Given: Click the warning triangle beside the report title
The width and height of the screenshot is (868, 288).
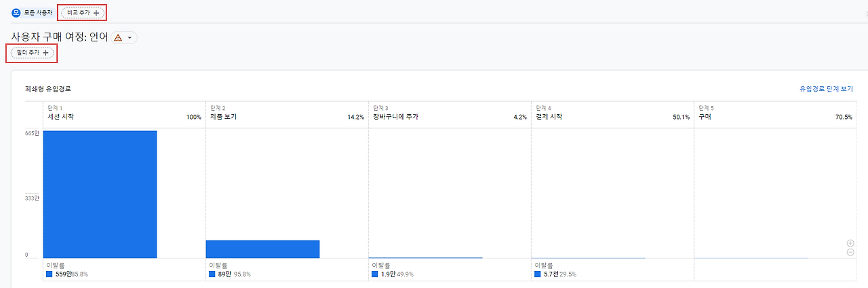Looking at the screenshot, I should 118,38.
